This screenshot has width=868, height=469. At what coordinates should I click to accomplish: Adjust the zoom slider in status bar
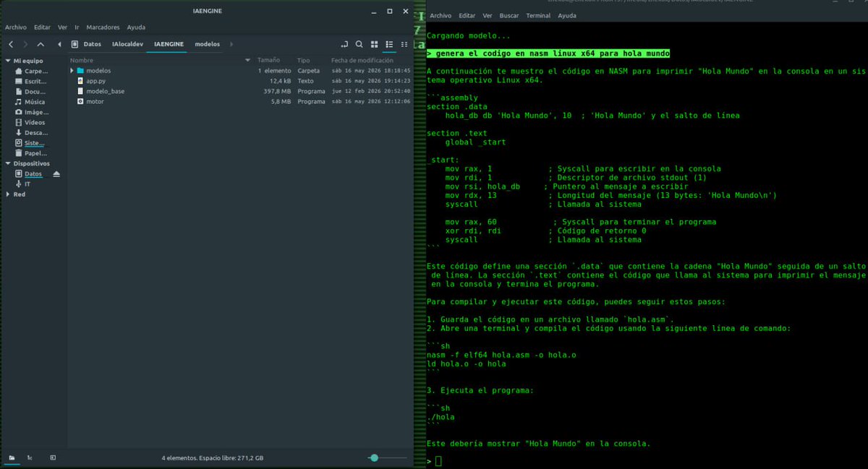click(373, 458)
